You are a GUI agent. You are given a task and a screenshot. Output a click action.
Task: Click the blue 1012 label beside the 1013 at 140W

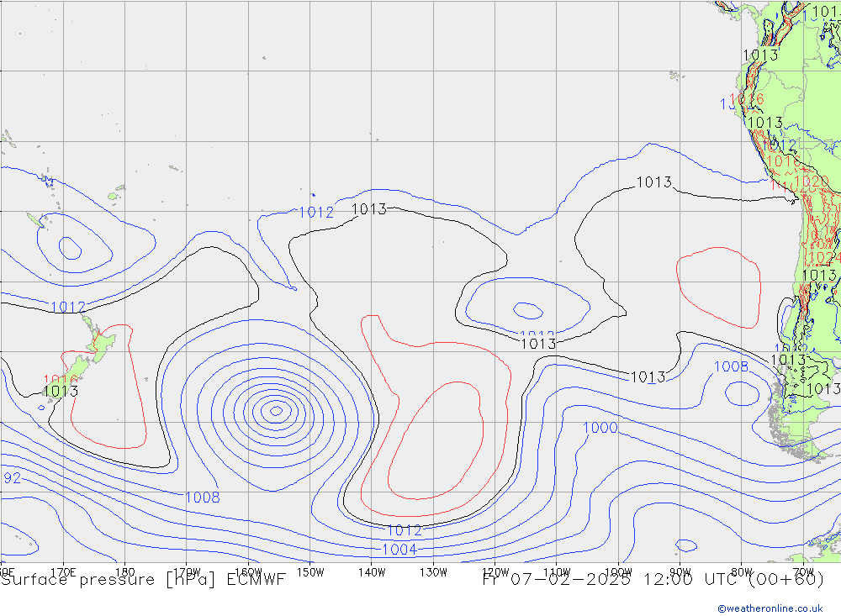[316, 213]
